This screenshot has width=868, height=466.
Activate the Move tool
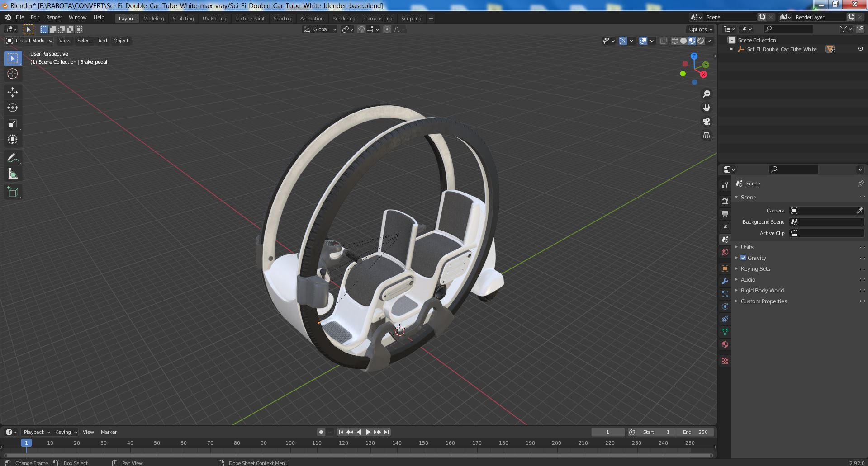13,92
